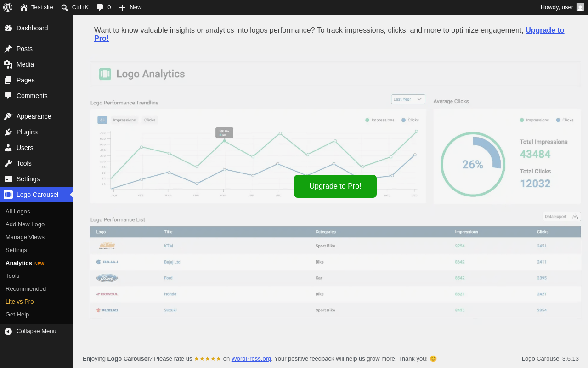Click the Suzuki logo image in the list
This screenshot has width=588, height=368.
[x=107, y=310]
